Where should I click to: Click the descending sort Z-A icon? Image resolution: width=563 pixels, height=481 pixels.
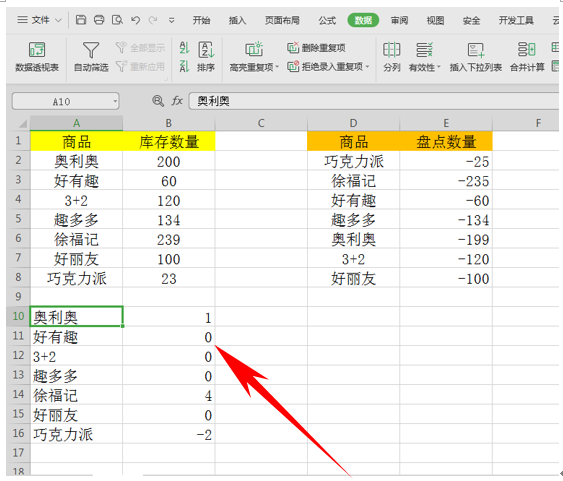[x=184, y=66]
